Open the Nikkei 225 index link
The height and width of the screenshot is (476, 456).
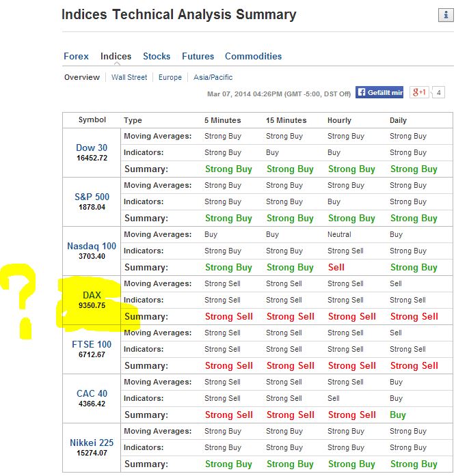pos(92,443)
